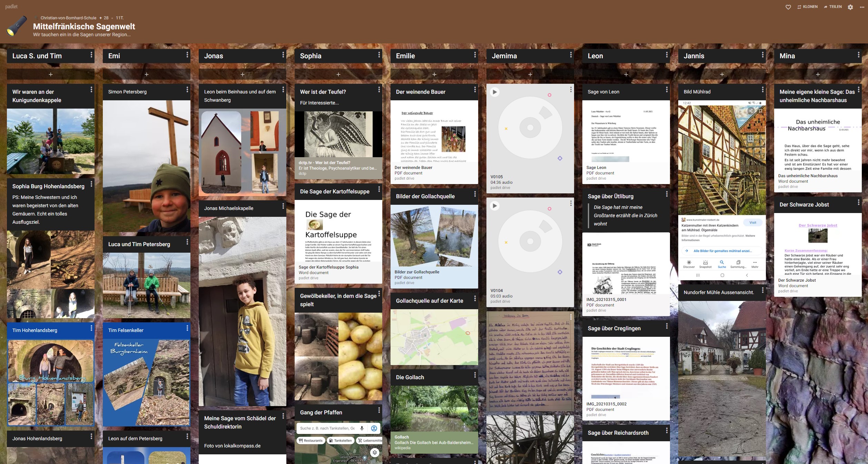Open options menu for Sophia column
Image resolution: width=868 pixels, height=464 pixels.
[379, 55]
